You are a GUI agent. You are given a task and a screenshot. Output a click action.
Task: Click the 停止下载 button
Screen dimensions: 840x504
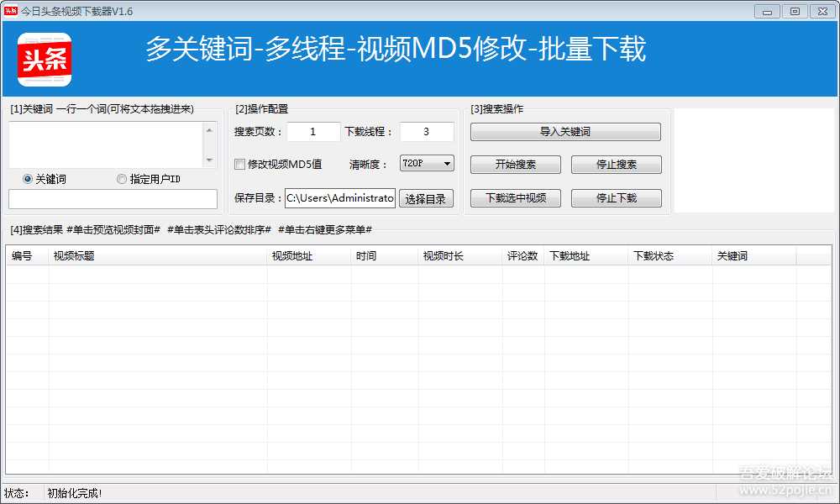(x=617, y=197)
